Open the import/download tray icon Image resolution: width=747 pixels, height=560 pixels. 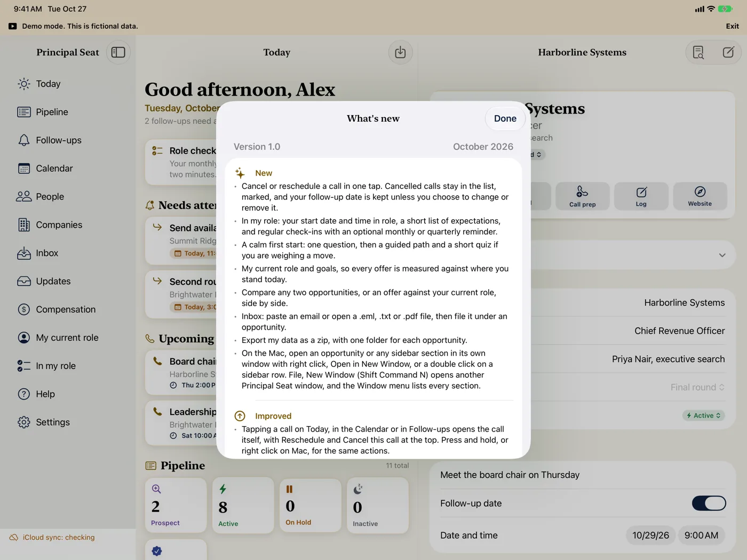[400, 52]
